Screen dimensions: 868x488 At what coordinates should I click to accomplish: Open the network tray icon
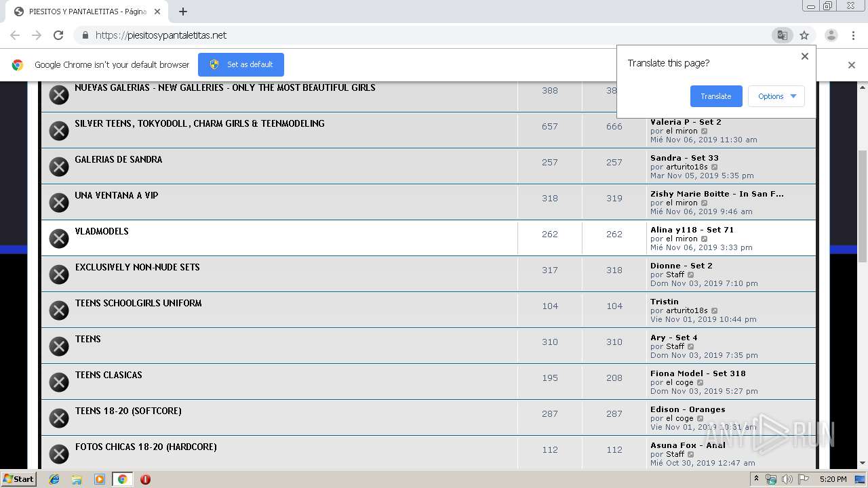pos(771,479)
